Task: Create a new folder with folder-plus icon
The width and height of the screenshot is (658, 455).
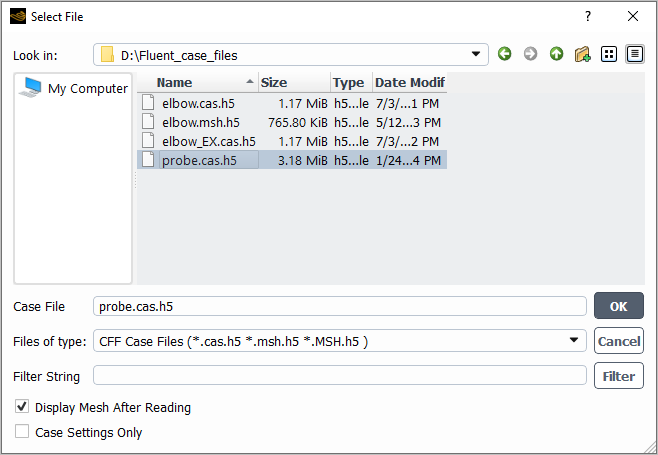Action: (x=582, y=54)
